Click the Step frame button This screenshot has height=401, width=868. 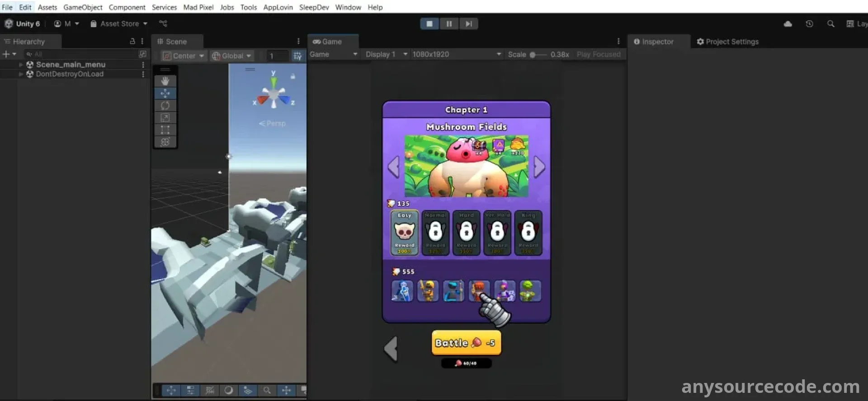click(468, 24)
